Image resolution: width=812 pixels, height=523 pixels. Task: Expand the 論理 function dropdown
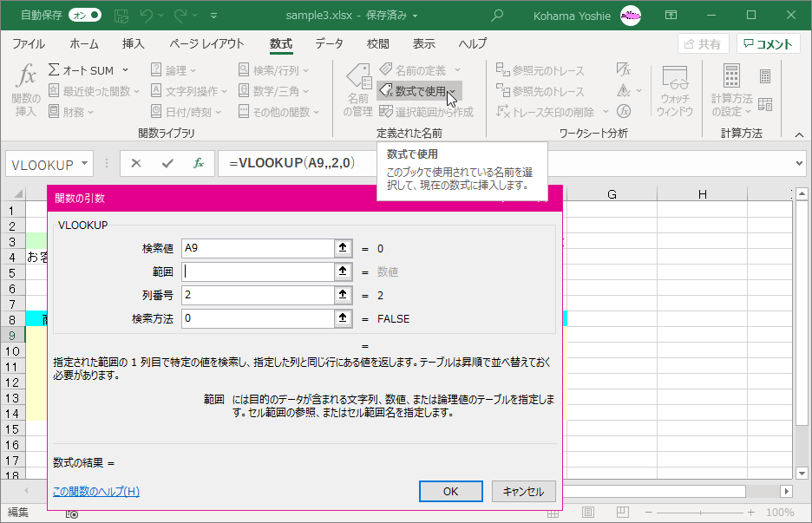click(x=193, y=71)
